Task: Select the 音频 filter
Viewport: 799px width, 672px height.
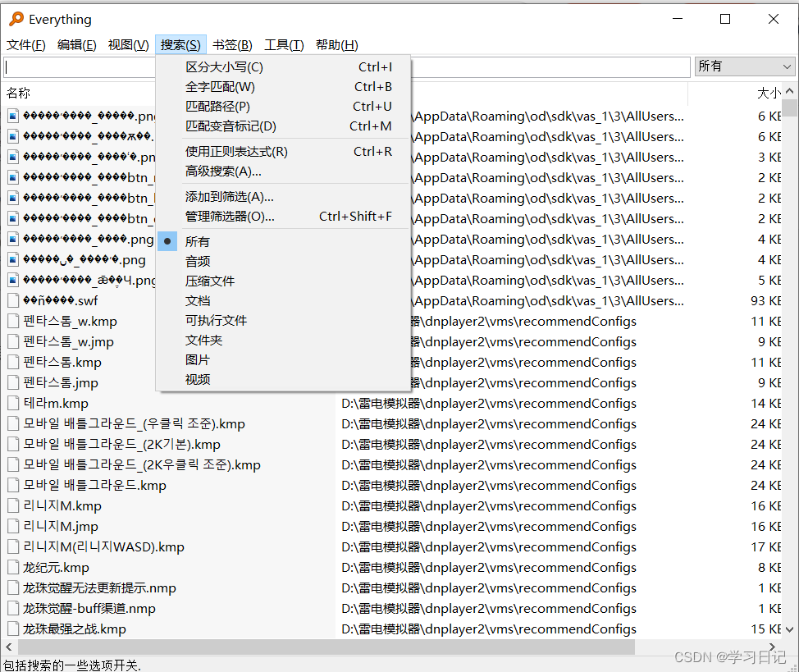Action: pos(283,262)
